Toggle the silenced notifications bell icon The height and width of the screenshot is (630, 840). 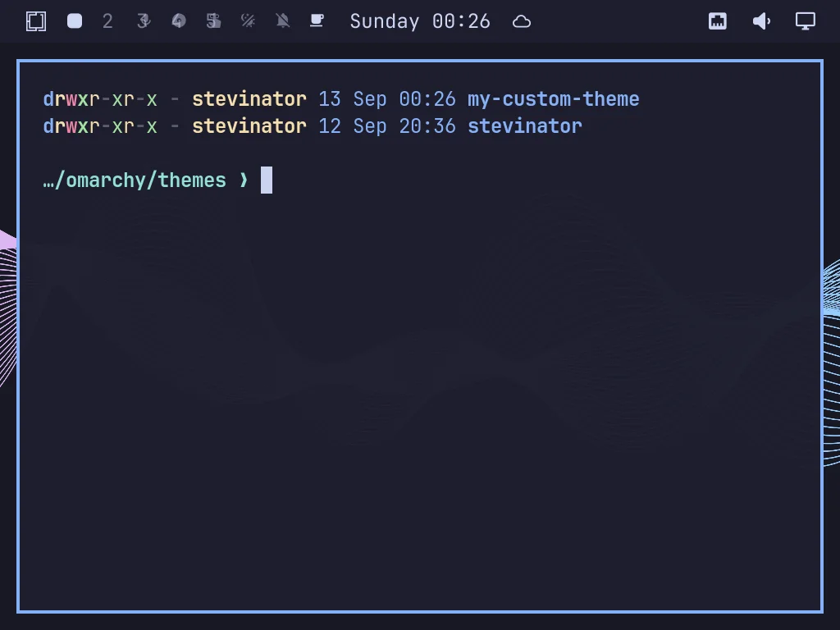283,21
